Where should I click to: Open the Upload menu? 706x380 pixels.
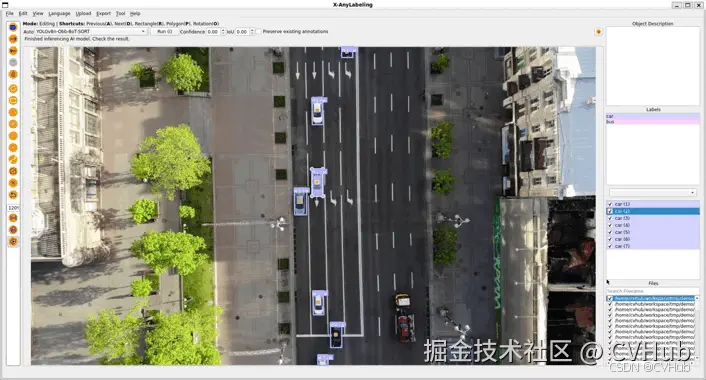tap(83, 14)
